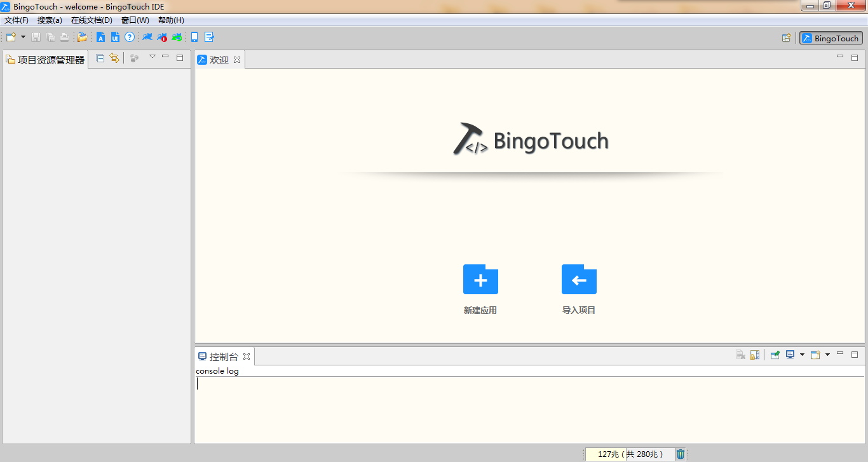Close the 欢迎 tab
This screenshot has height=462, width=868.
click(237, 60)
